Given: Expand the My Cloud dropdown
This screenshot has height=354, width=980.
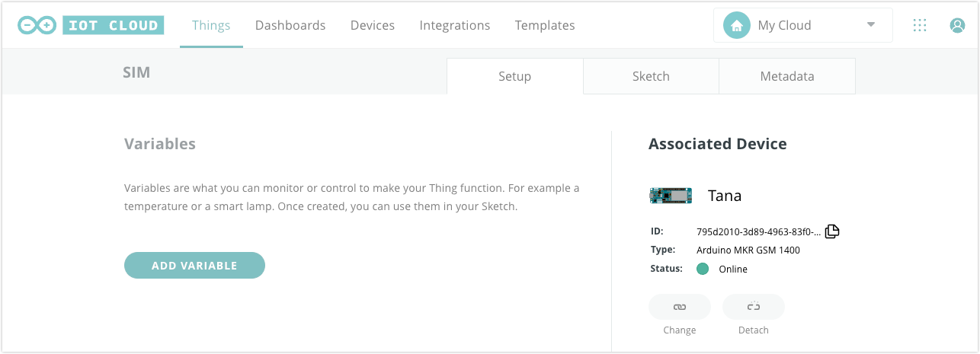Looking at the screenshot, I should 802,25.
